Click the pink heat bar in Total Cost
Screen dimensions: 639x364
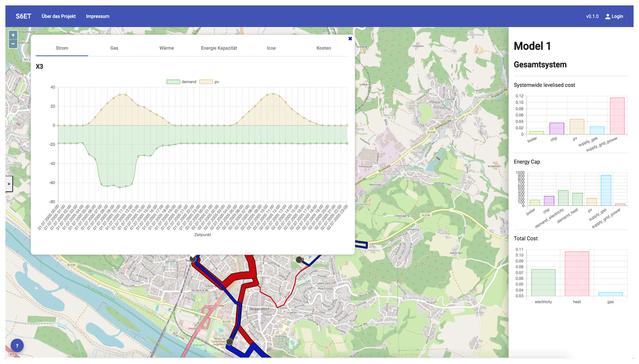[x=577, y=273]
